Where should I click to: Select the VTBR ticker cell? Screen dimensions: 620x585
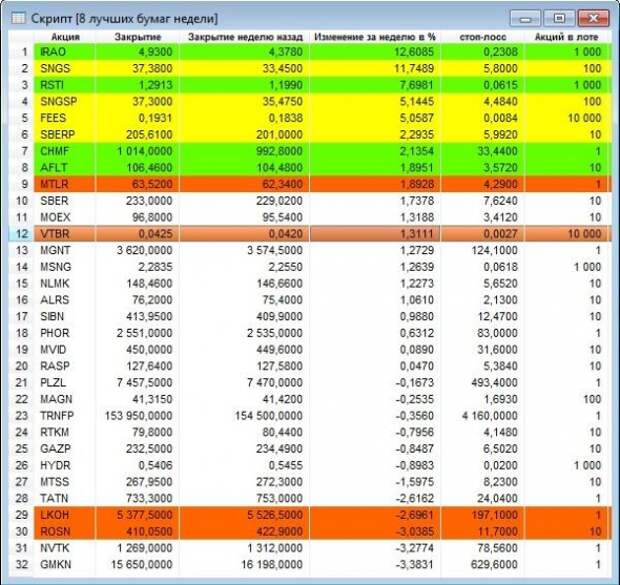pyautogui.click(x=65, y=234)
